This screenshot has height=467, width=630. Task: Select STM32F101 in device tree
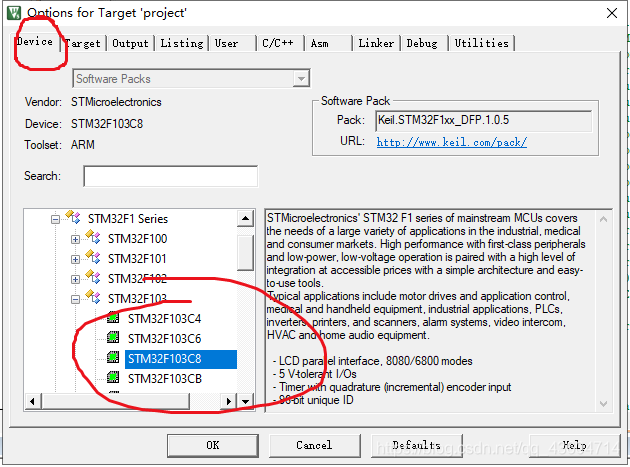(137, 259)
